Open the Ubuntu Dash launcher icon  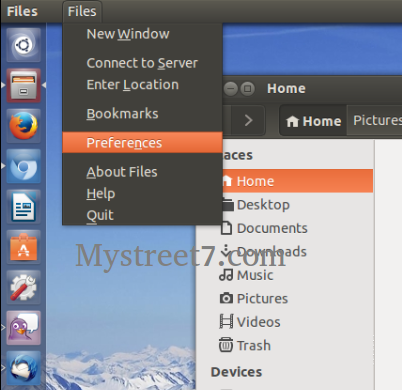(23, 45)
